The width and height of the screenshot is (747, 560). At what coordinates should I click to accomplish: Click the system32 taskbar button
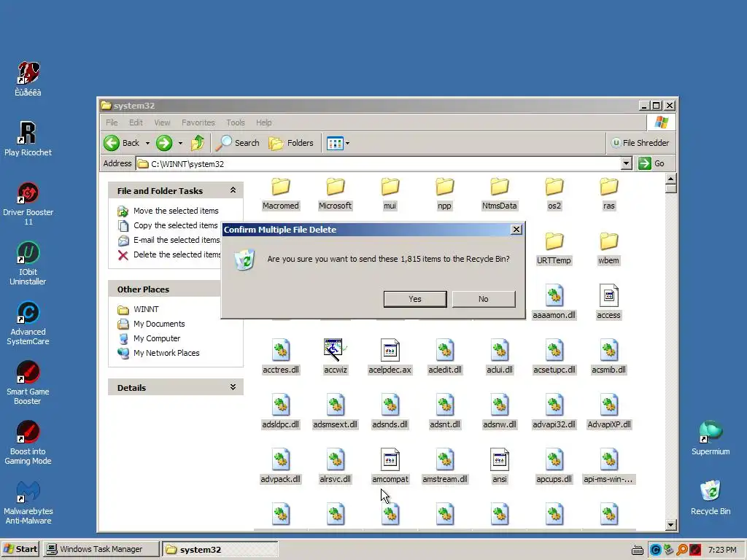(x=220, y=549)
